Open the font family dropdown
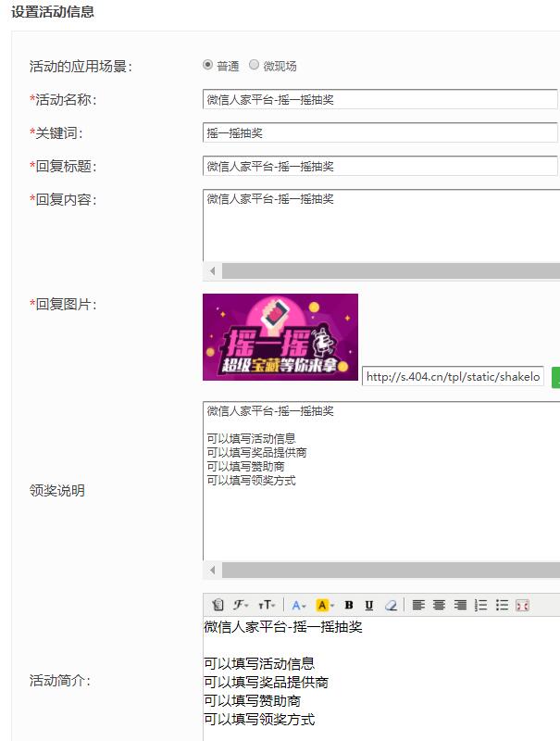The width and height of the screenshot is (560, 741). click(x=241, y=605)
